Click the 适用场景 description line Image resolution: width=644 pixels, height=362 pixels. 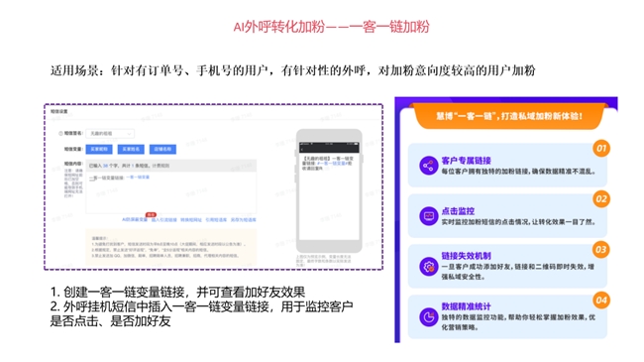coord(293,70)
